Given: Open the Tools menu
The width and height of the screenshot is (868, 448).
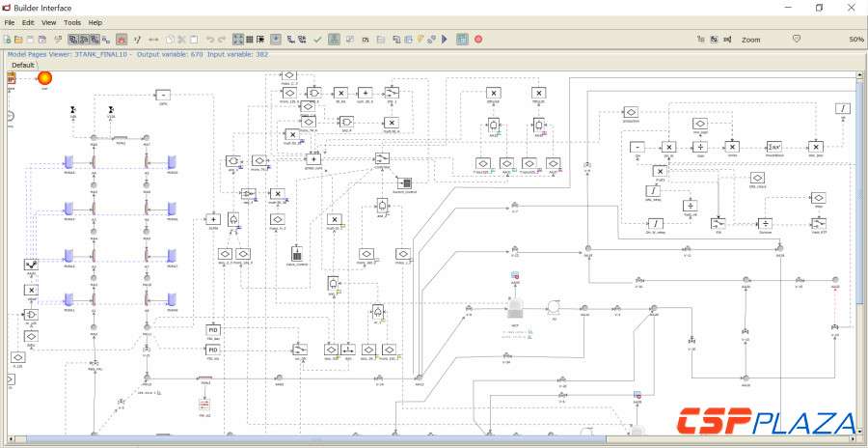Looking at the screenshot, I should [x=72, y=21].
